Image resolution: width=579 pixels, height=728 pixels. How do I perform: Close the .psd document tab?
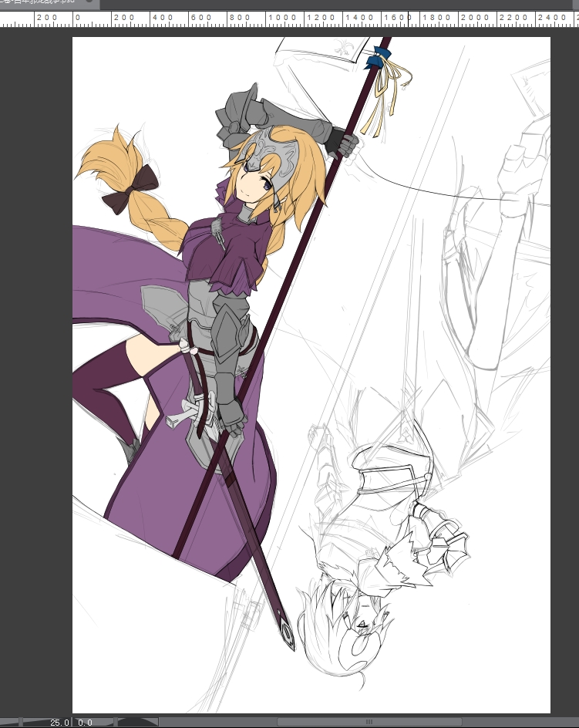pyautogui.click(x=89, y=2)
